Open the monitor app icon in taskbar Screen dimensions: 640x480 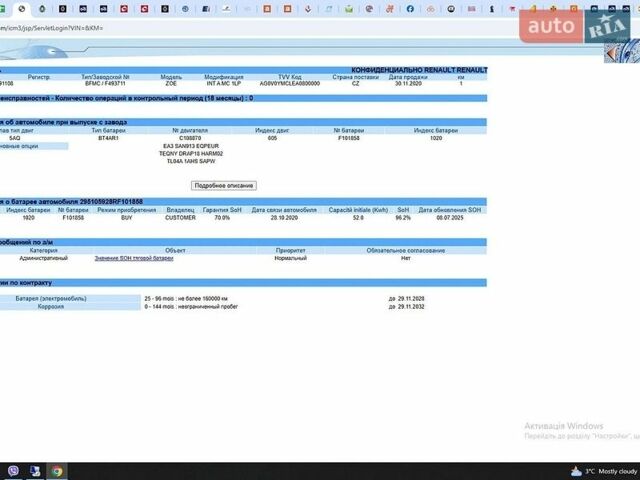click(x=35, y=471)
